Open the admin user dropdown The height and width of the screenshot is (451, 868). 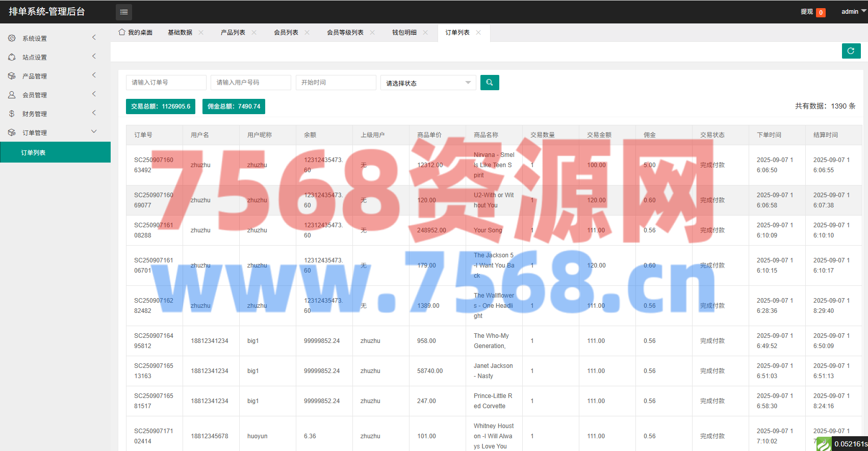853,12
